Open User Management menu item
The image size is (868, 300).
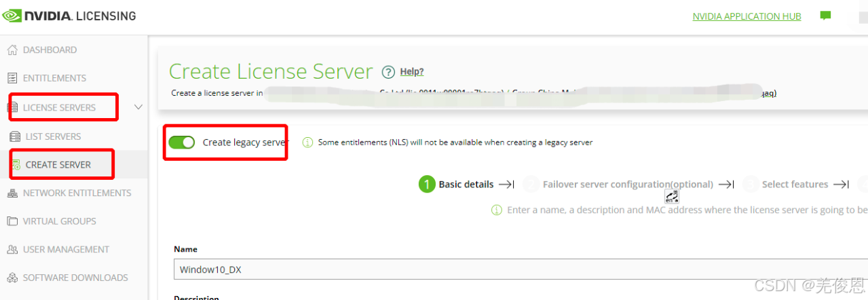(66, 250)
